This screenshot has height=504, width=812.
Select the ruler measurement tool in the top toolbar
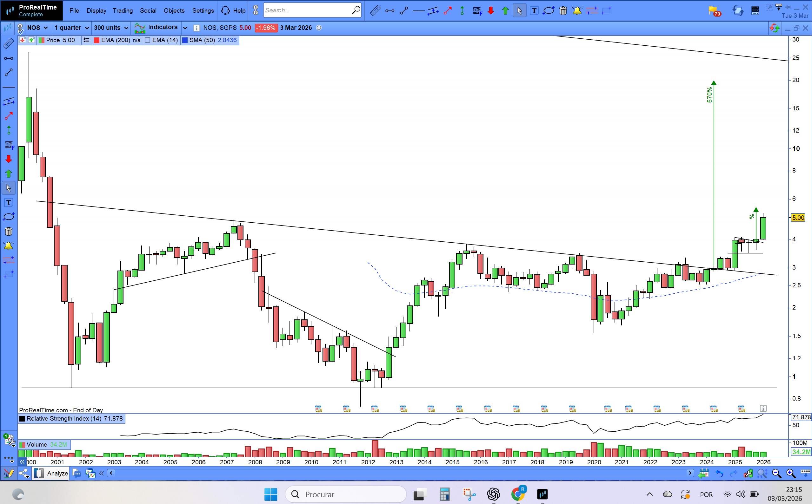coord(375,11)
